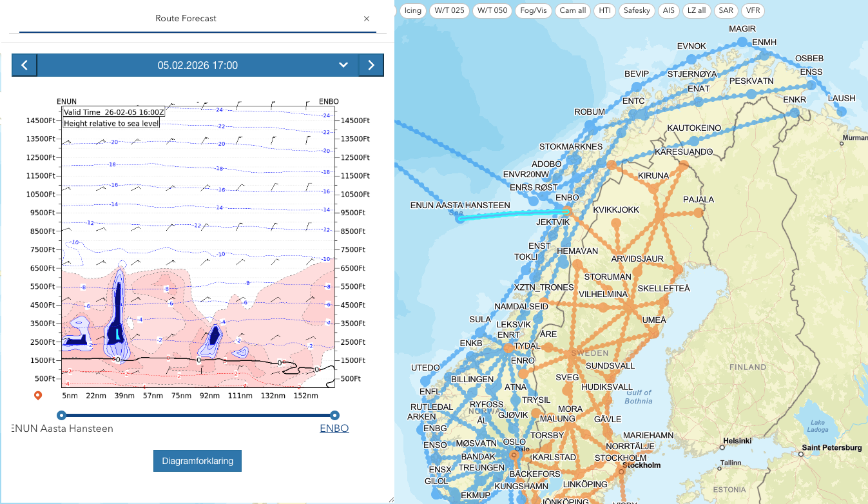Click the Saint Petersburg city label
Screen dimensions: 868x504
coord(832,448)
